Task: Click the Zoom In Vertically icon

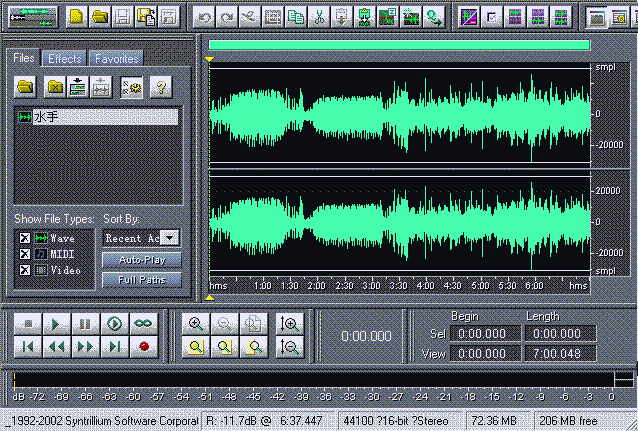Action: pyautogui.click(x=290, y=324)
